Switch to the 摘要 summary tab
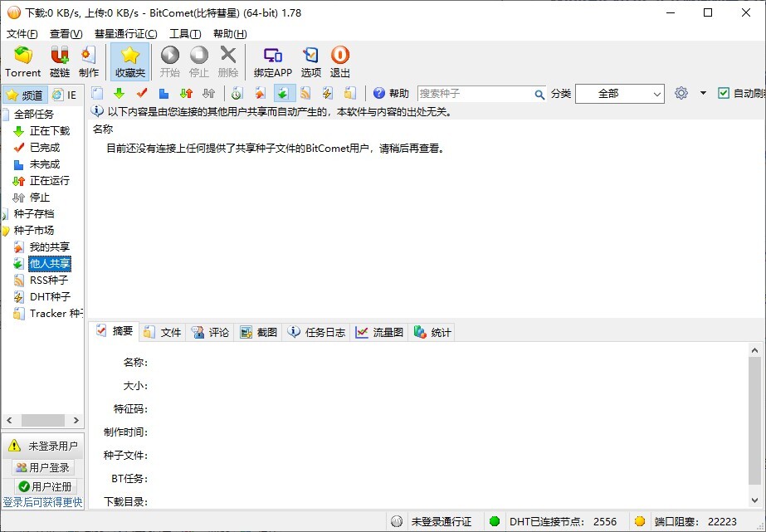 coord(115,331)
